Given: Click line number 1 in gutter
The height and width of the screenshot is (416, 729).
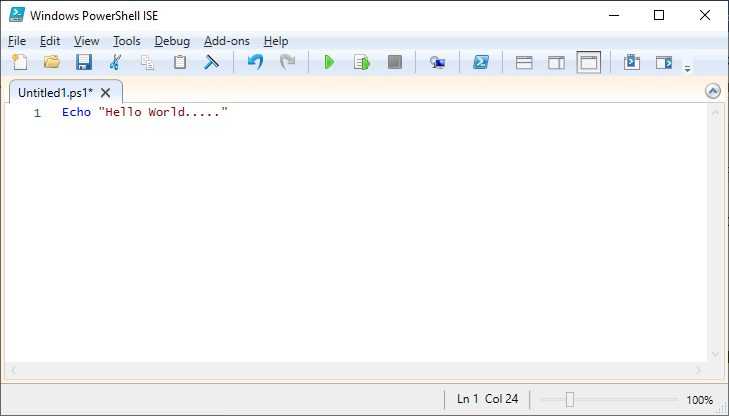Looking at the screenshot, I should [x=37, y=113].
